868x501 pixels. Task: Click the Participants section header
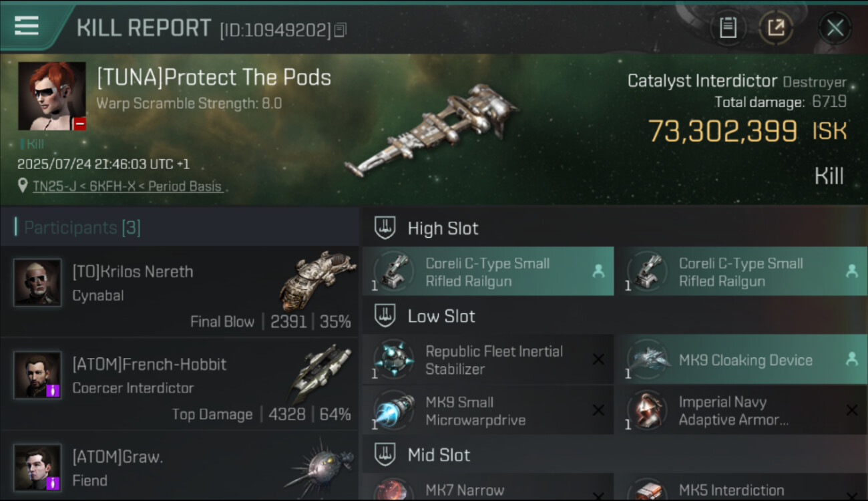[81, 228]
